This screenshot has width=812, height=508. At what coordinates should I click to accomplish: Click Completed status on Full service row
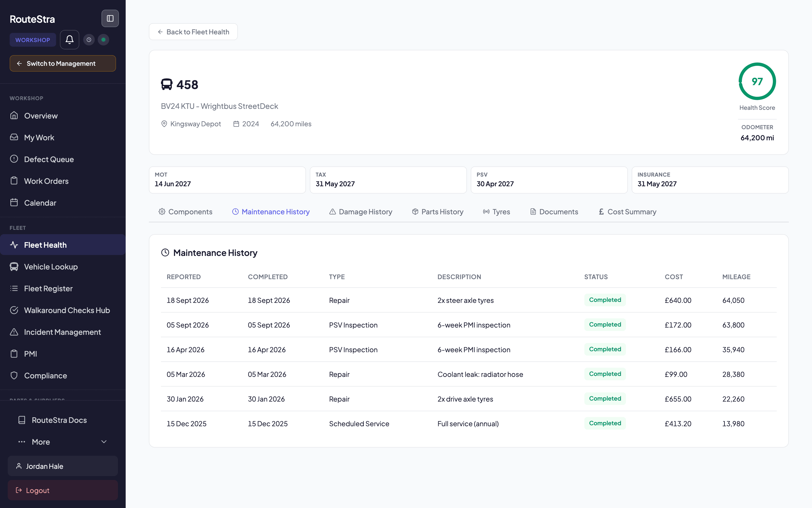coord(605,423)
